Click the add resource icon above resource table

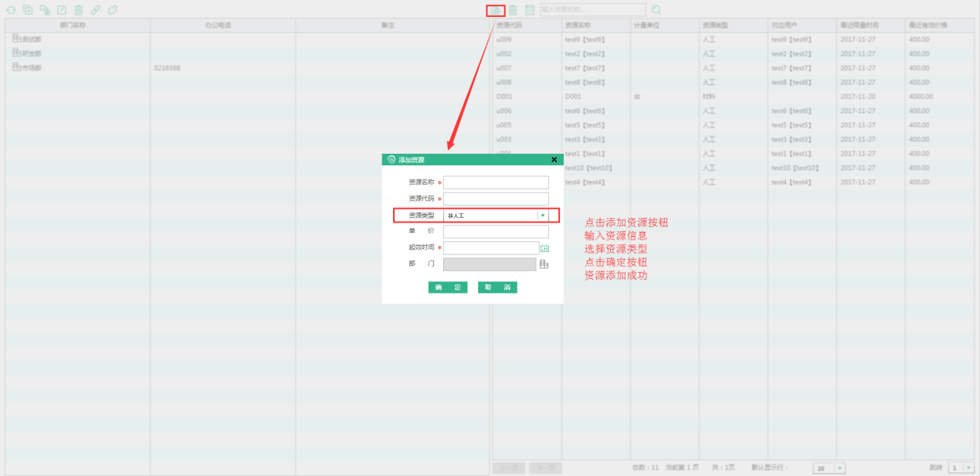pos(496,10)
